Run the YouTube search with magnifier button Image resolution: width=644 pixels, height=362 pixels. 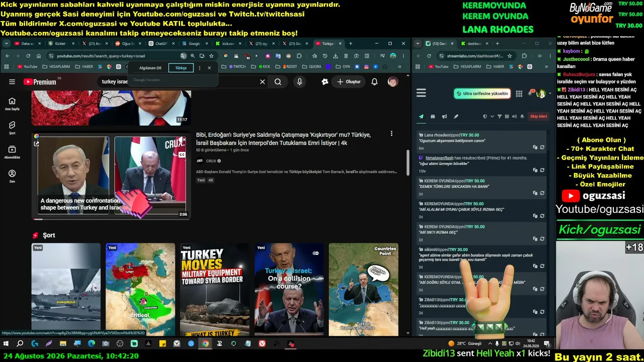coord(278,82)
